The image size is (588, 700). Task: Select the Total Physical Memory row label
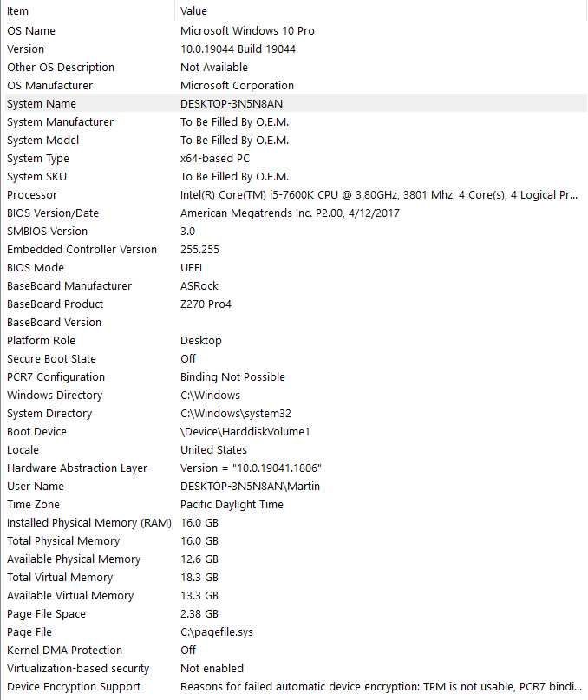(63, 541)
